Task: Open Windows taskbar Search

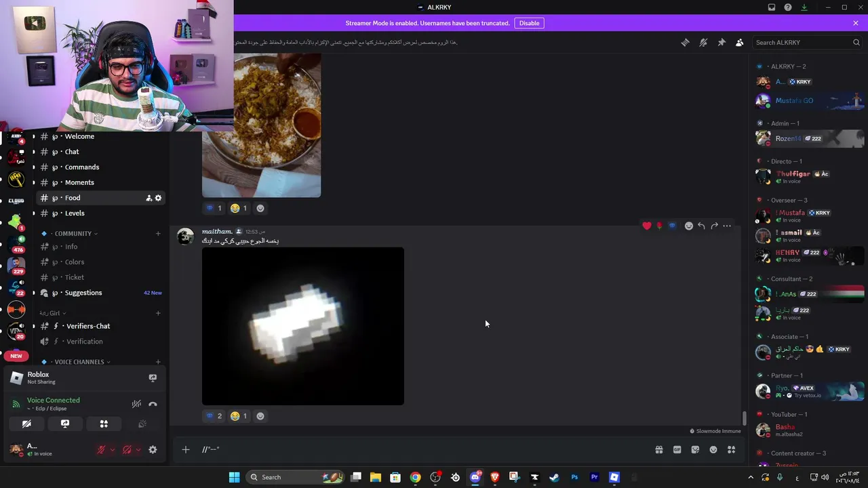Action: pos(295,477)
